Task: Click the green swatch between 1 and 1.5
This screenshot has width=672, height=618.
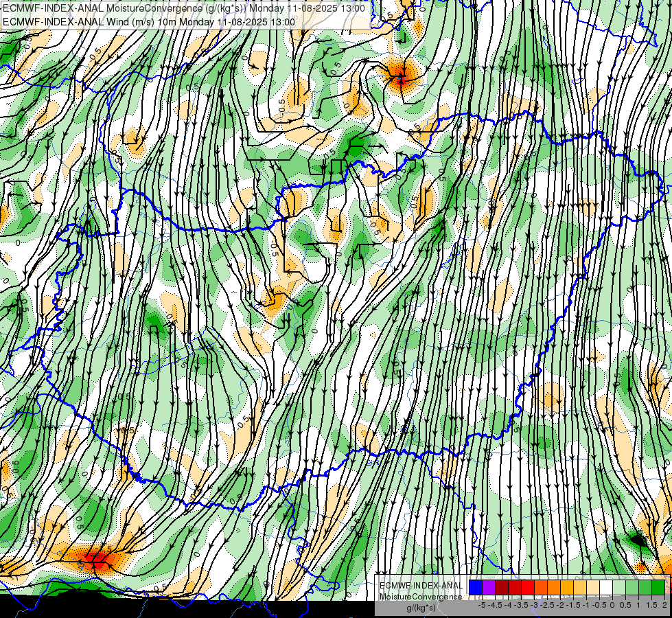Action: [645, 587]
